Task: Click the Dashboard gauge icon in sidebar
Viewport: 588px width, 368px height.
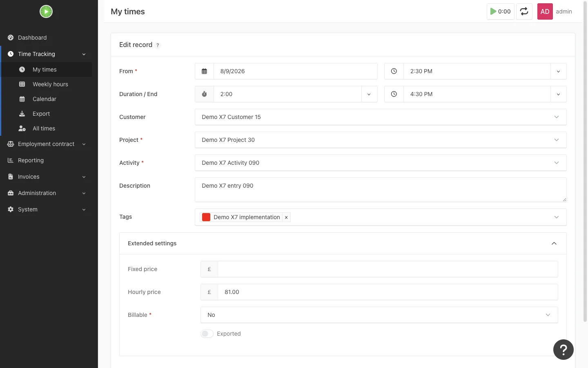Action: pyautogui.click(x=11, y=38)
